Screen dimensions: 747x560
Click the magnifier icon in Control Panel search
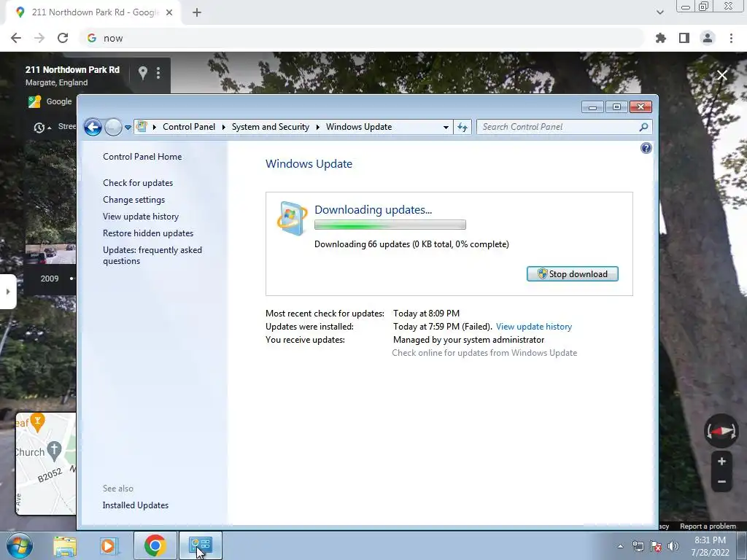(643, 127)
